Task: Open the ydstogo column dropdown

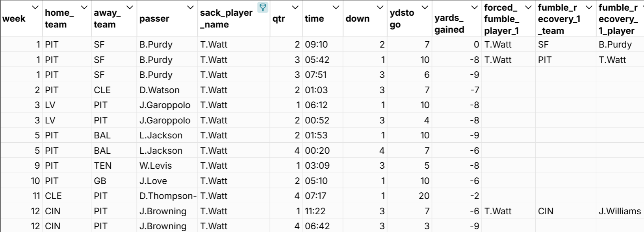Action: [424, 6]
